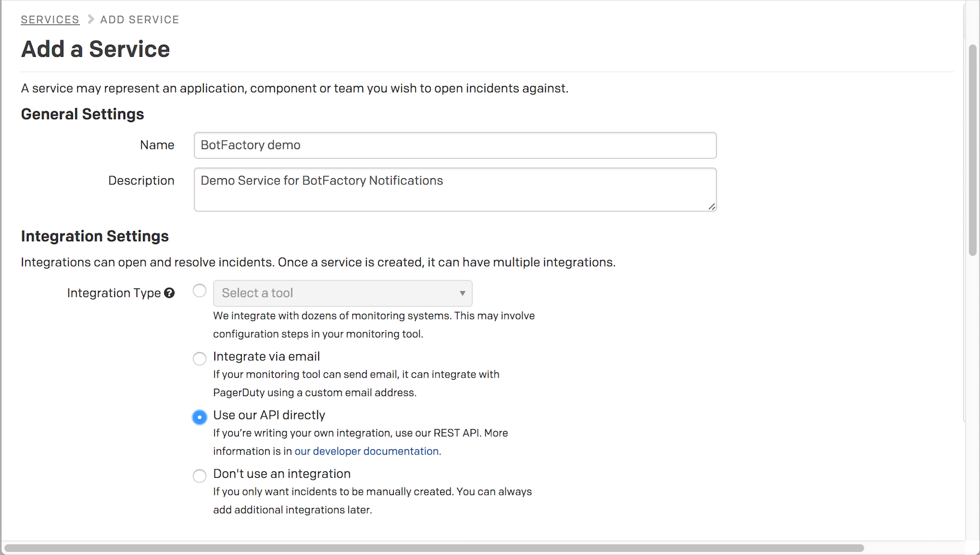This screenshot has width=980, height=555.
Task: Click the Use our API directly label
Action: click(x=269, y=415)
